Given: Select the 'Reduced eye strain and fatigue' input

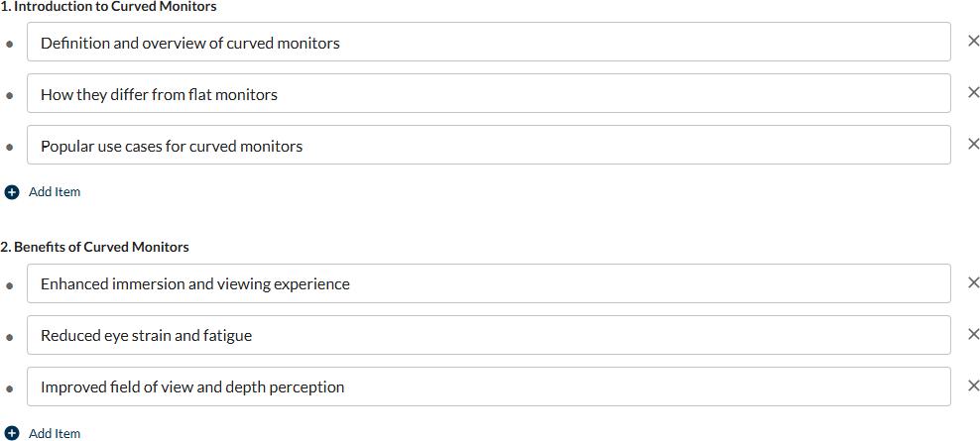Looking at the screenshot, I should [488, 335].
